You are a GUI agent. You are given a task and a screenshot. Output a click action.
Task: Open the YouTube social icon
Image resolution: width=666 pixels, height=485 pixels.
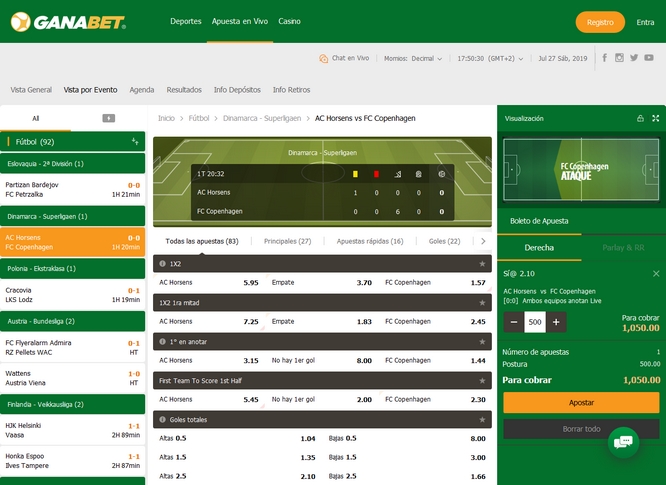(x=649, y=58)
